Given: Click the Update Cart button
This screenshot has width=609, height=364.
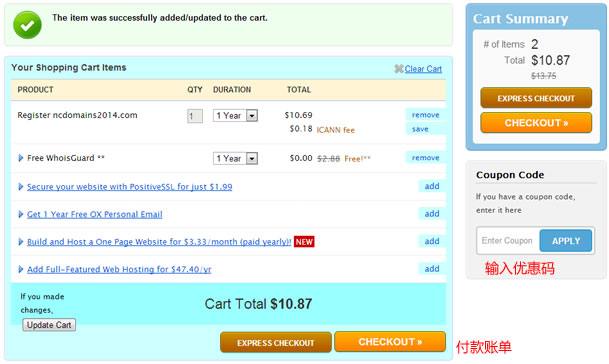Looking at the screenshot, I should (49, 325).
